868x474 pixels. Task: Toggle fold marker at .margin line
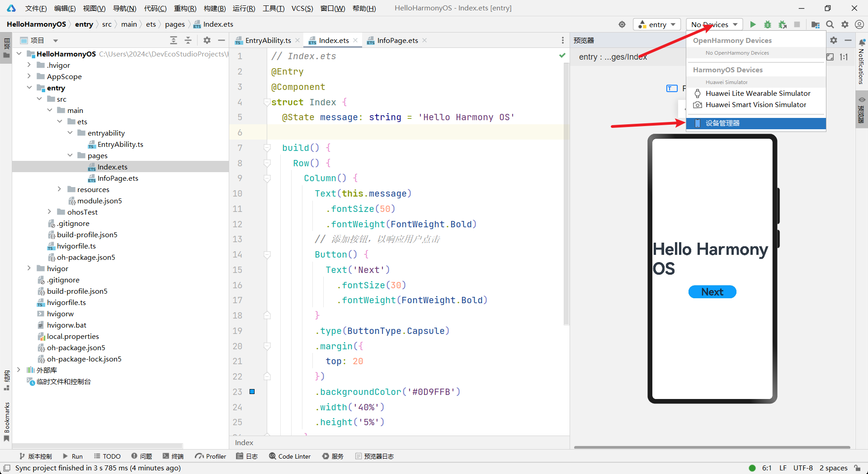coord(267,346)
